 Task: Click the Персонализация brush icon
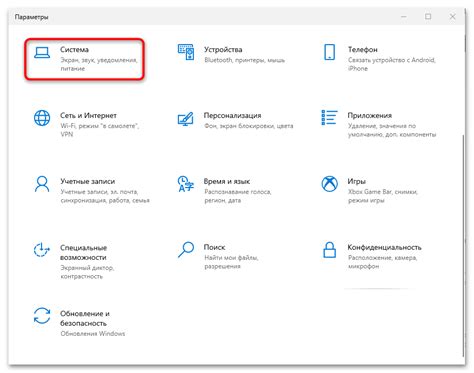click(186, 119)
